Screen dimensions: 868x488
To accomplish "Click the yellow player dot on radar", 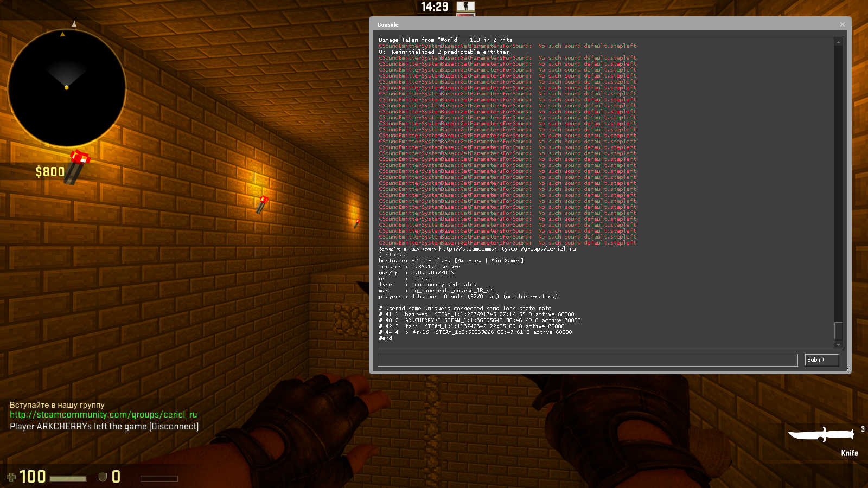I will pyautogui.click(x=67, y=87).
